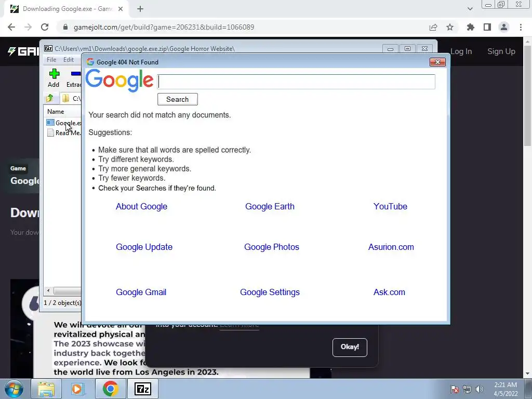Screen dimensions: 532x399
Task: Open the Google Gmail link
Action: click(141, 292)
